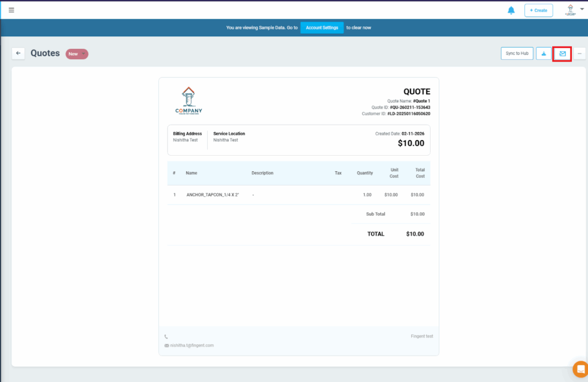Click the company logo on the quote
The image size is (588, 382).
(188, 101)
